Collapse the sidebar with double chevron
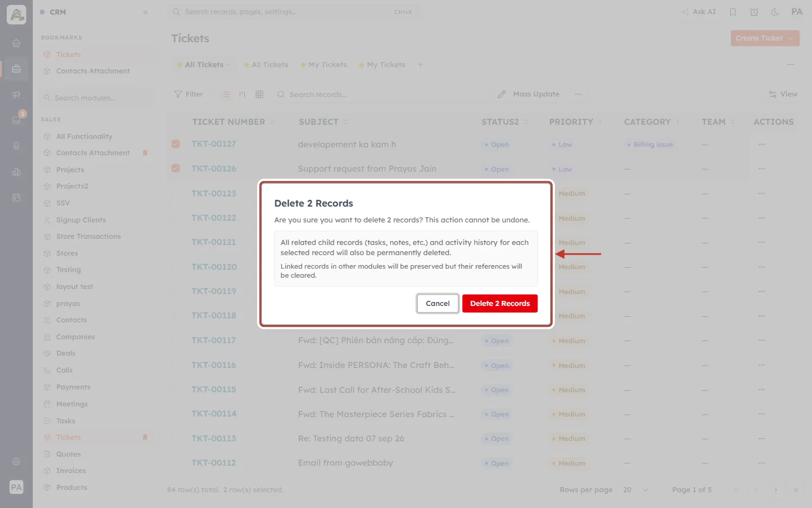Image resolution: width=812 pixels, height=508 pixels. [145, 12]
